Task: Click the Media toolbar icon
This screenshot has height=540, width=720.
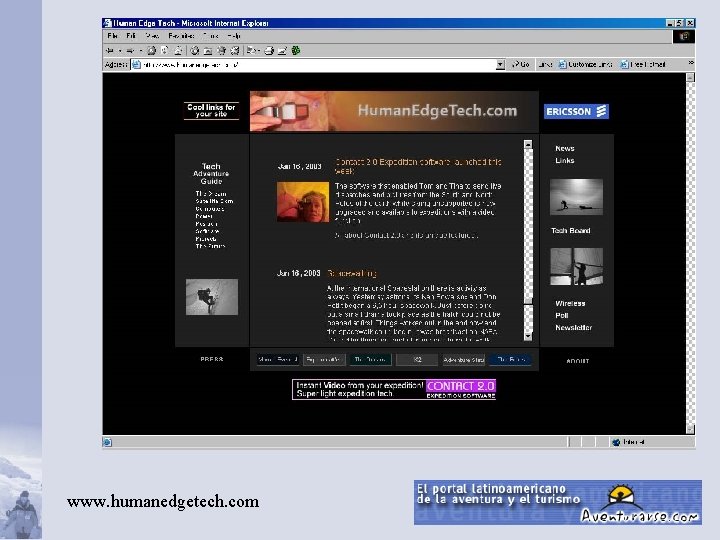Action: [221, 51]
